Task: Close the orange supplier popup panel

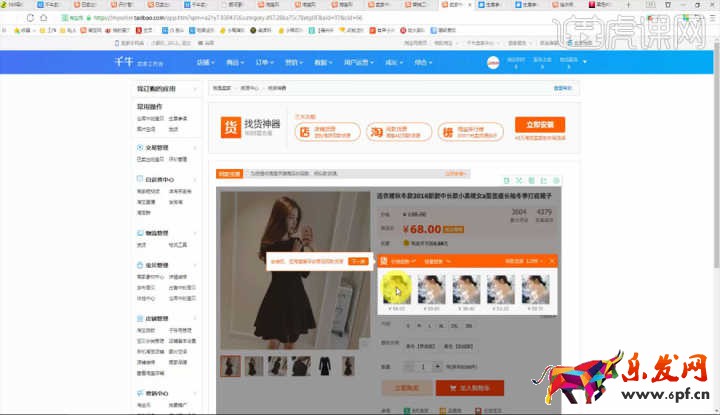Action: 552,261
